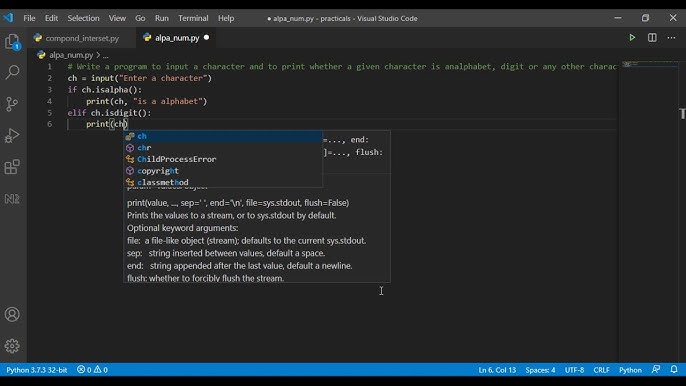Expand the breadcrumb ellipsis after alpa_num.py

click(x=105, y=55)
